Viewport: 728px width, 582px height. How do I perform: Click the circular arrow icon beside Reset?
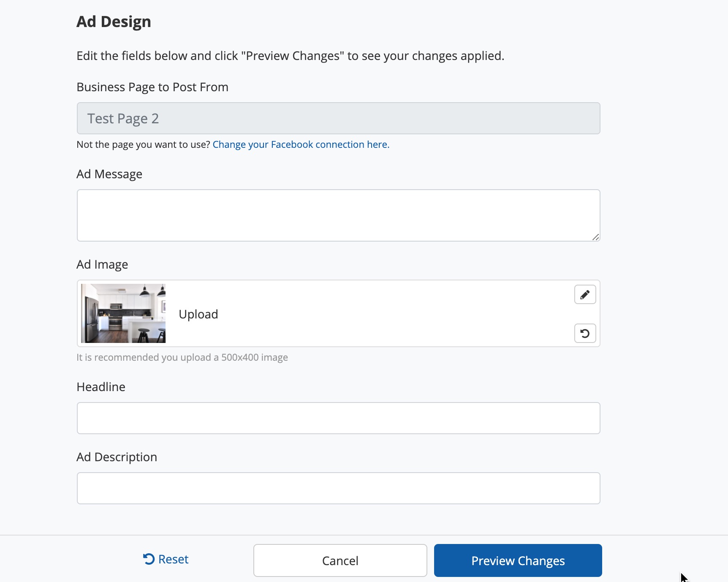(x=149, y=559)
